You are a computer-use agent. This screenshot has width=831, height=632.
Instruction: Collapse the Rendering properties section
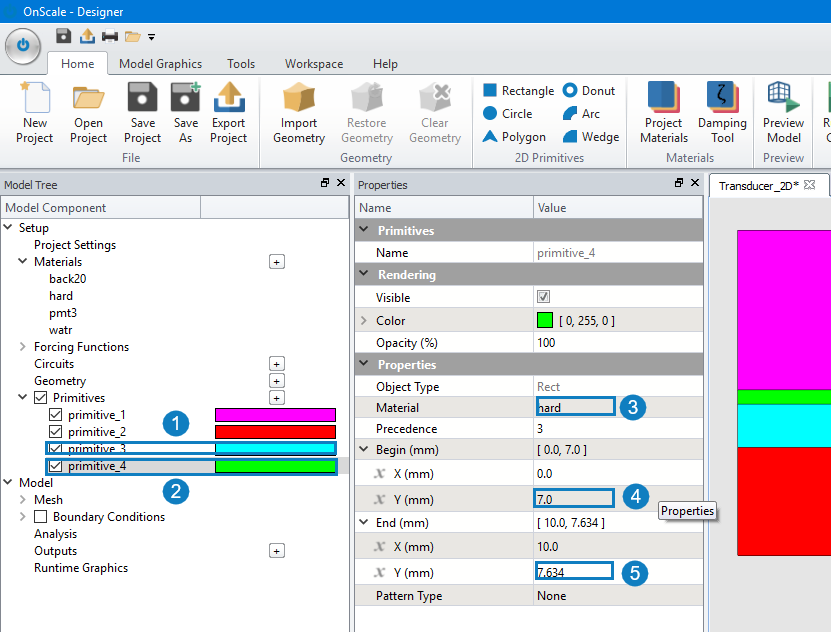pyautogui.click(x=364, y=274)
